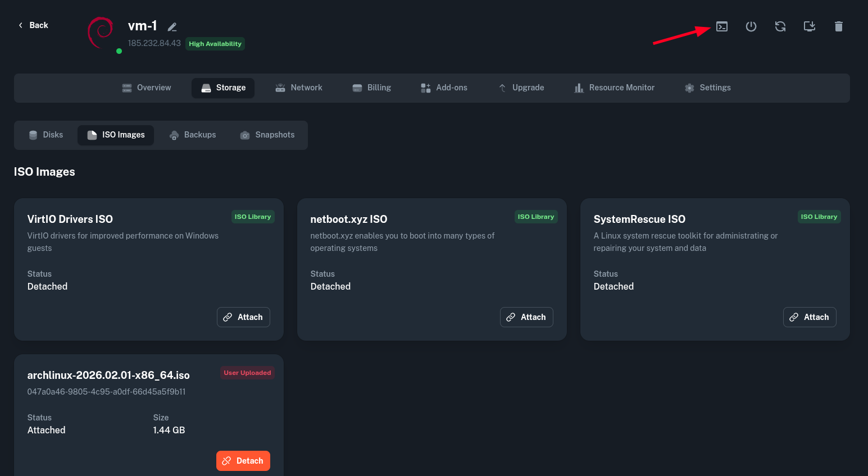Image resolution: width=868 pixels, height=476 pixels.
Task: Select the Add-ons tab
Action: [x=444, y=88]
